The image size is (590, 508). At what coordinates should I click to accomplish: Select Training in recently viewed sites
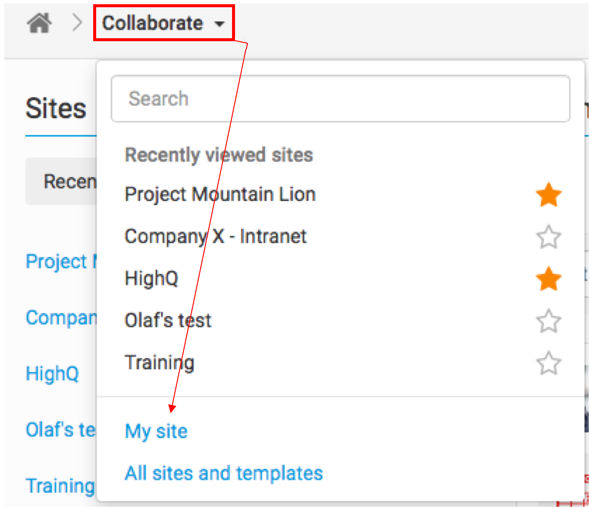160,363
